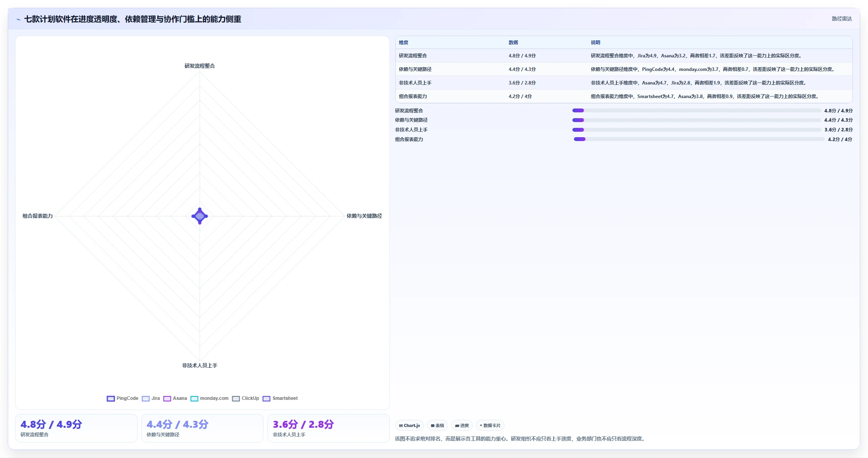This screenshot has width=868, height=458.
Task: Click the table value 4.4分 / 4.3分
Action: point(522,69)
